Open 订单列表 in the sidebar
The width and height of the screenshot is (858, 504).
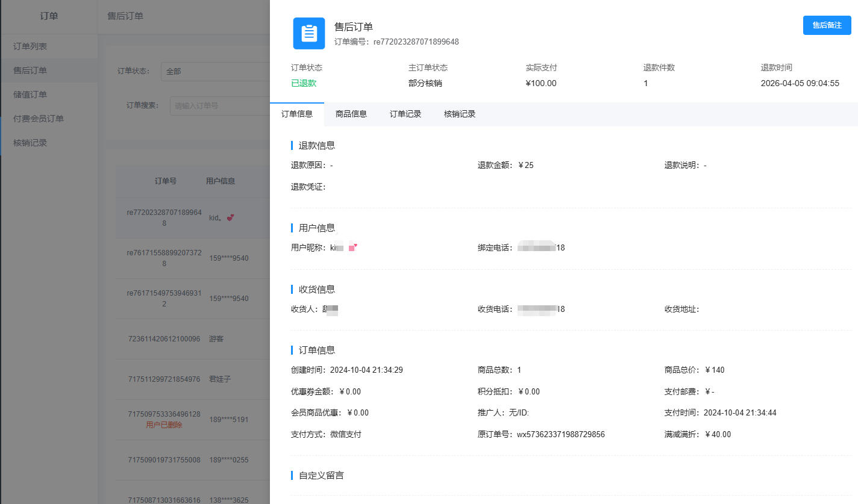(30, 46)
